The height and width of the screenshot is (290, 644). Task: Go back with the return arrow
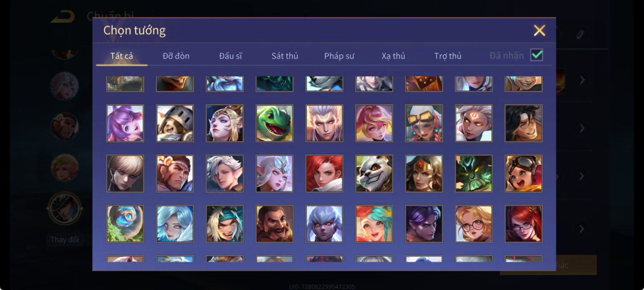[63, 17]
